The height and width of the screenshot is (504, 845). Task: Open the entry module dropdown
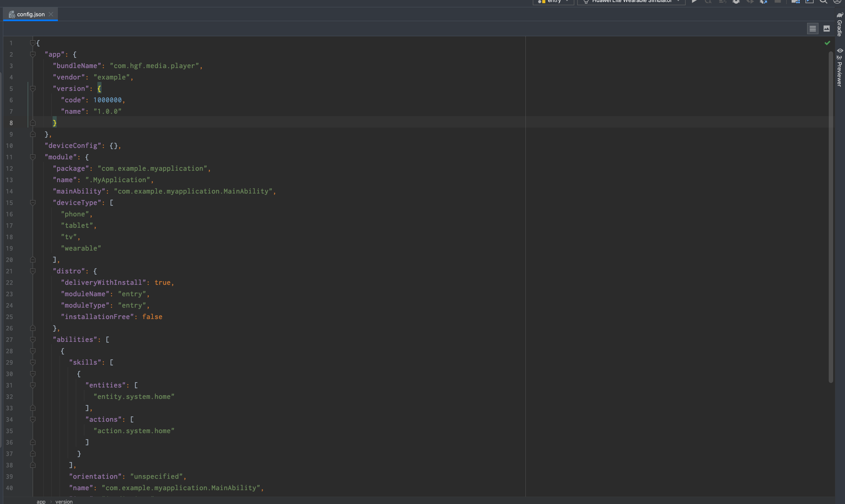click(553, 2)
